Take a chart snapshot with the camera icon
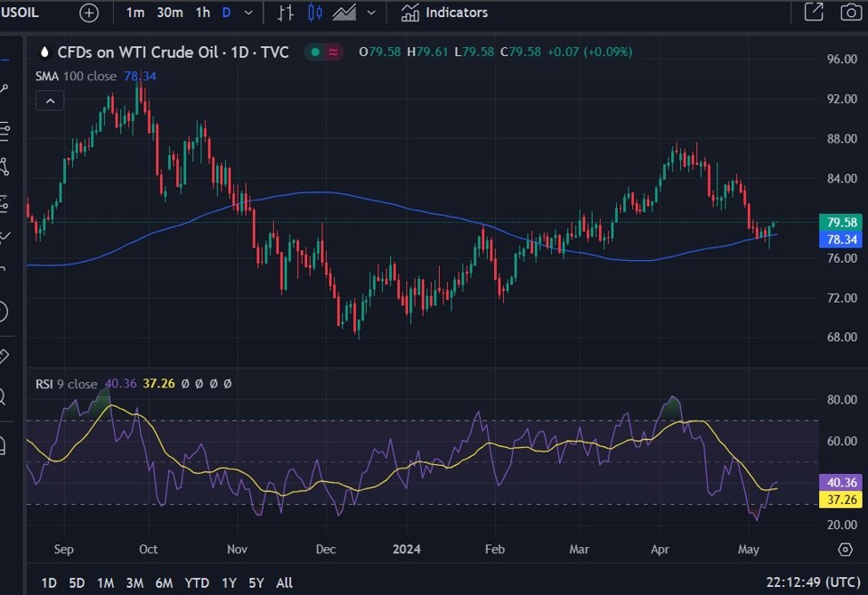 tap(850, 12)
